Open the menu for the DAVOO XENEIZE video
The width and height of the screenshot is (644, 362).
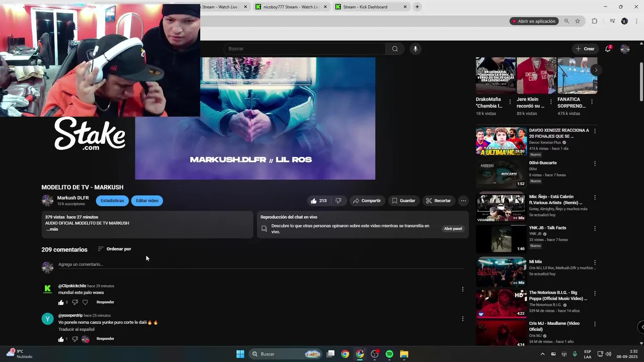tap(595, 131)
